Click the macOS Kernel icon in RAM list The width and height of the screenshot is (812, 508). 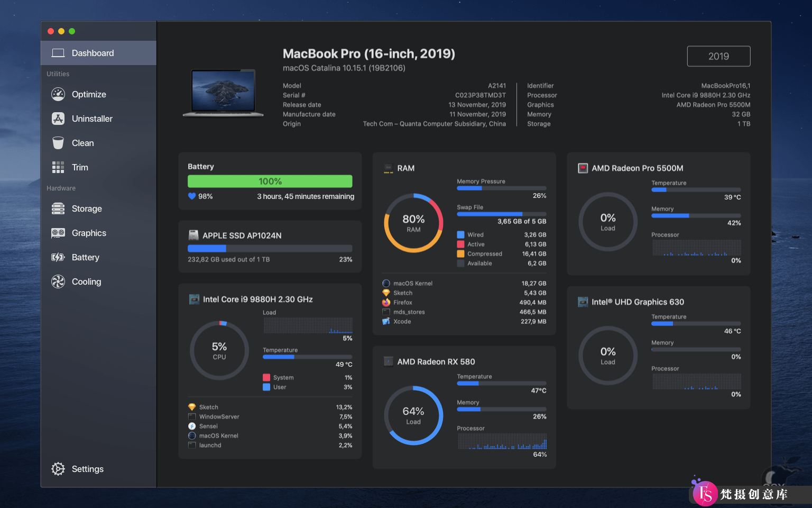click(386, 283)
